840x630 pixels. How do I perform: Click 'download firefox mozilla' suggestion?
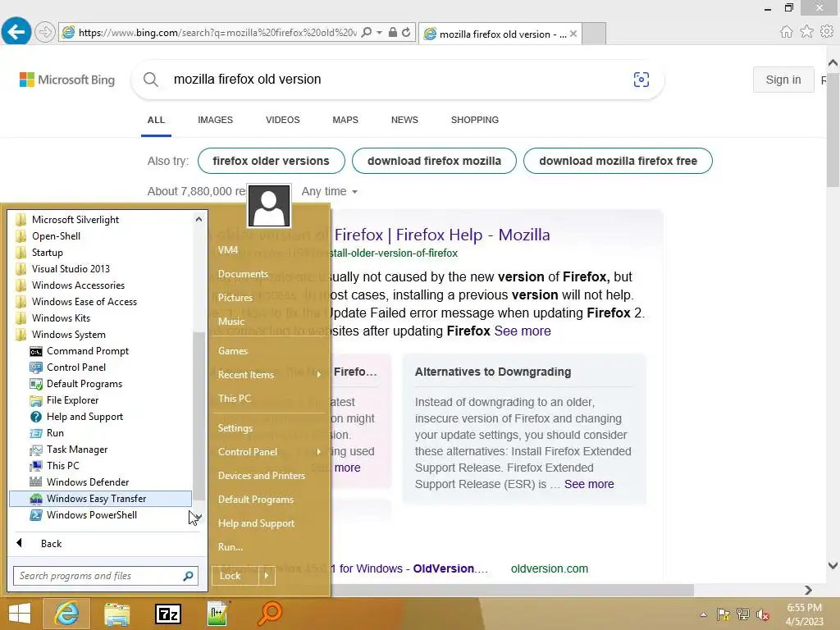[x=434, y=161]
